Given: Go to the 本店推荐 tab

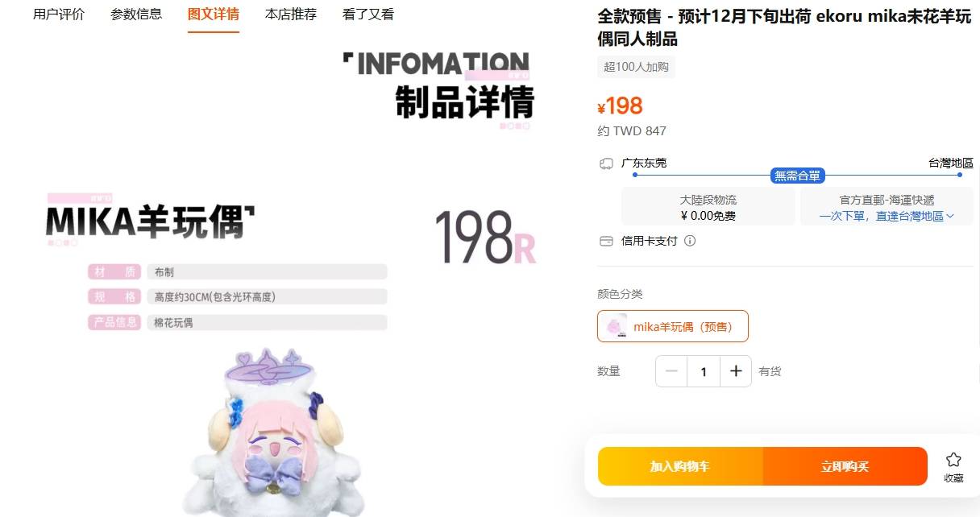Looking at the screenshot, I should [291, 14].
